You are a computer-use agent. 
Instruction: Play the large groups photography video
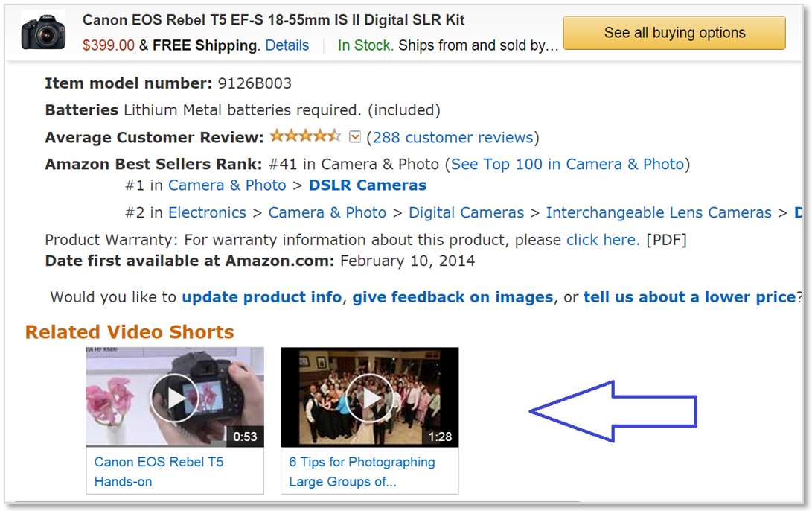tap(370, 398)
